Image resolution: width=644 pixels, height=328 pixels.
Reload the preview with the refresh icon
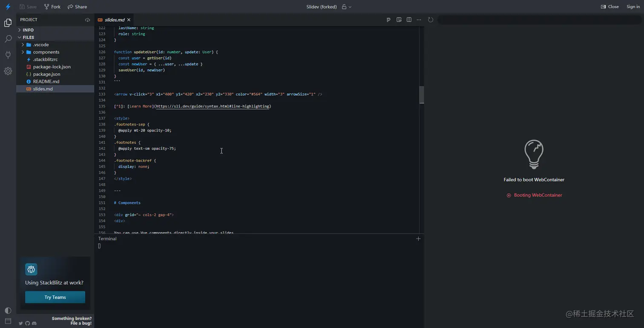pyautogui.click(x=431, y=20)
